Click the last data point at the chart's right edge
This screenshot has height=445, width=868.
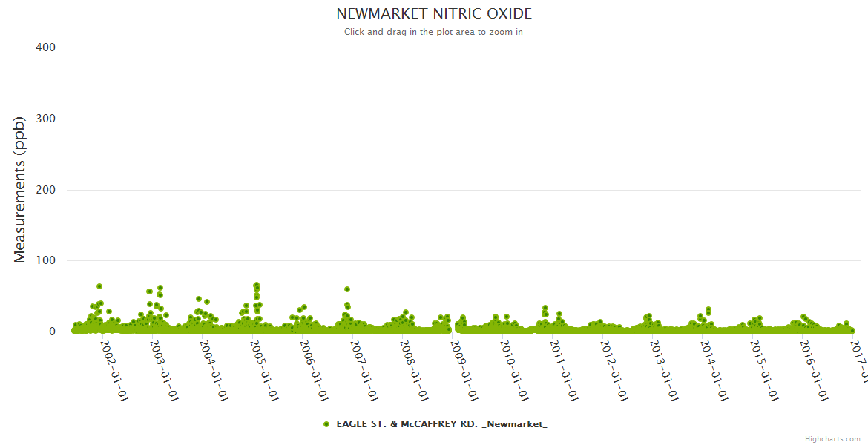click(852, 331)
